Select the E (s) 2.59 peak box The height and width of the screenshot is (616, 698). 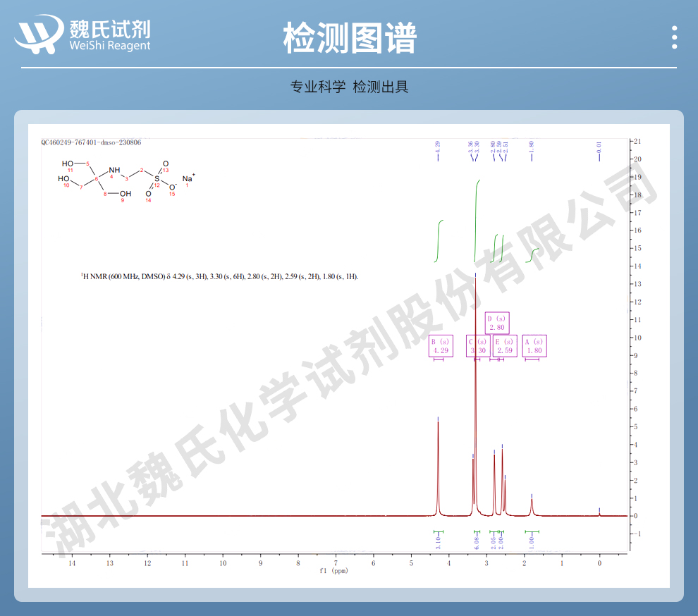click(x=505, y=346)
